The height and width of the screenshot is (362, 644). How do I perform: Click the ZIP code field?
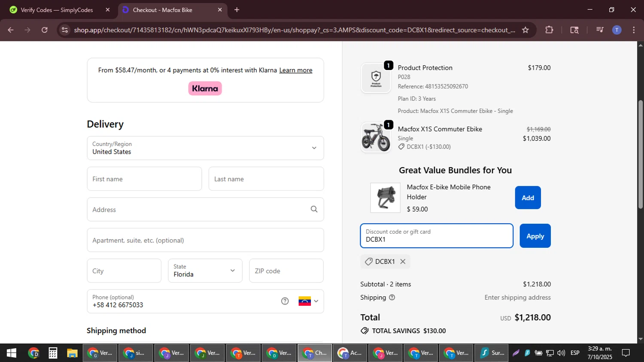coord(286,271)
